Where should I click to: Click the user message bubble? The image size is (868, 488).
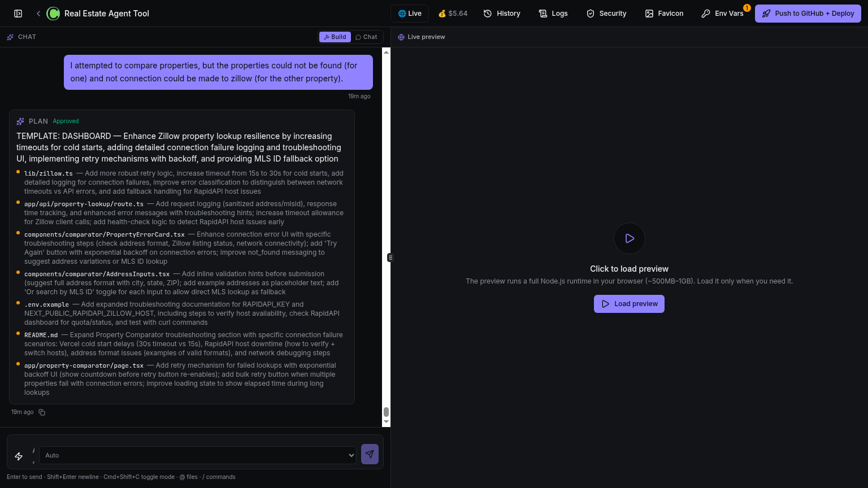coord(218,72)
